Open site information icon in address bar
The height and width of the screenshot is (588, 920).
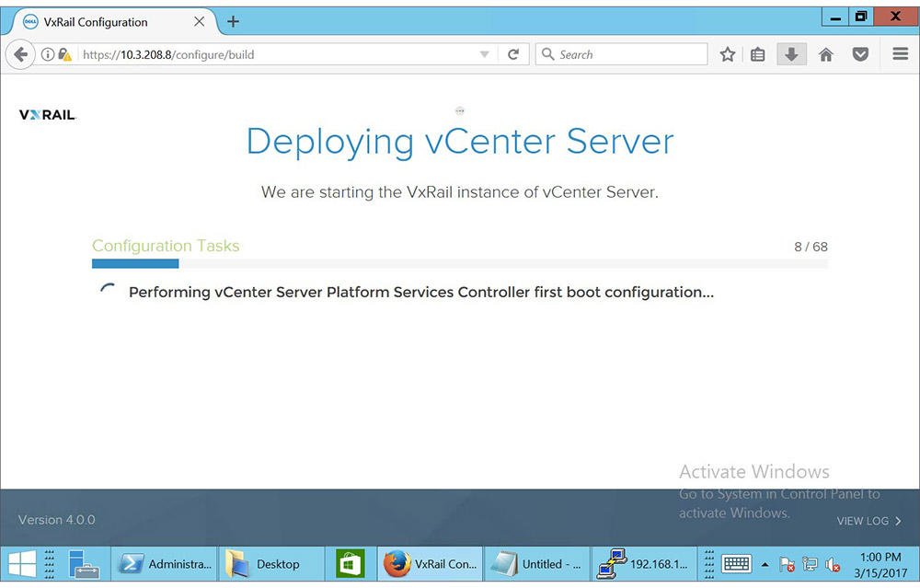coord(48,54)
